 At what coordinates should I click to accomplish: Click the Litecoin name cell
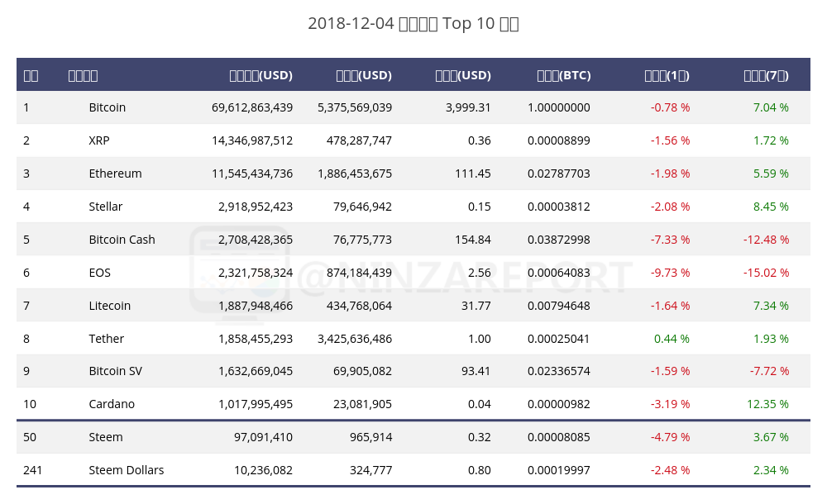click(x=109, y=306)
